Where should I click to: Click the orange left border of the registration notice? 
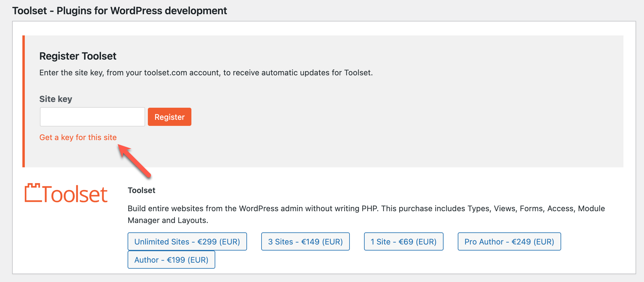(24, 101)
